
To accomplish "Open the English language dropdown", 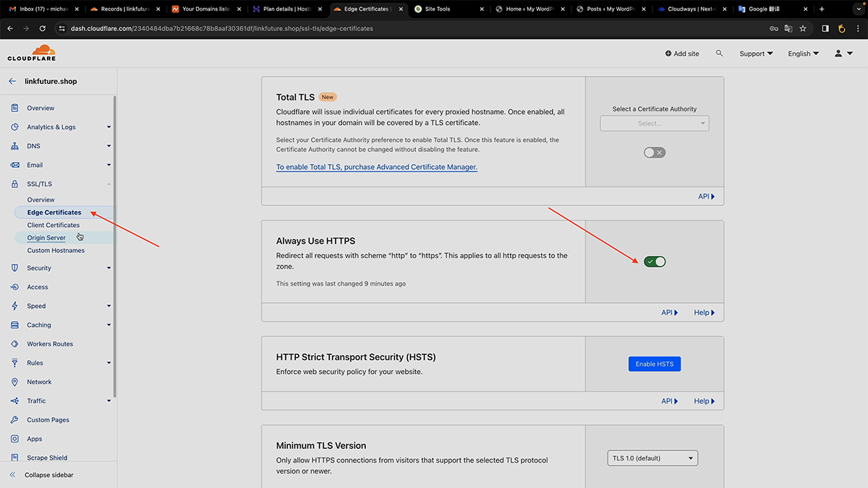I will (x=804, y=53).
